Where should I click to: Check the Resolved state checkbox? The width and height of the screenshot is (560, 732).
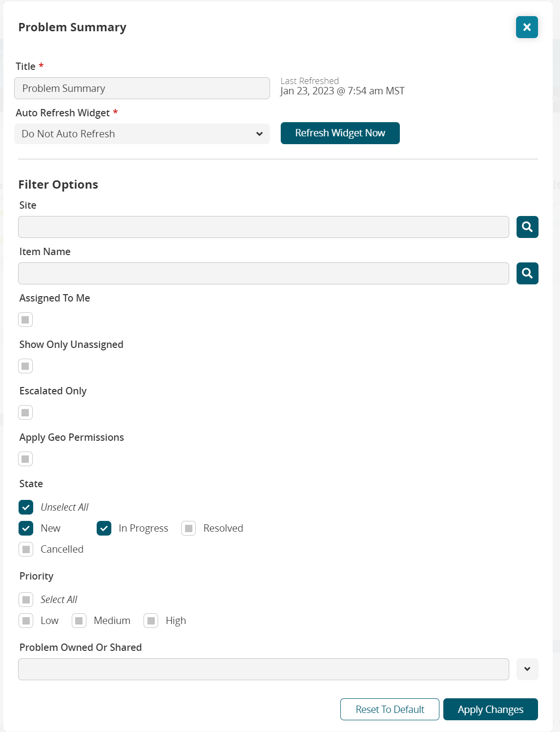pos(188,529)
